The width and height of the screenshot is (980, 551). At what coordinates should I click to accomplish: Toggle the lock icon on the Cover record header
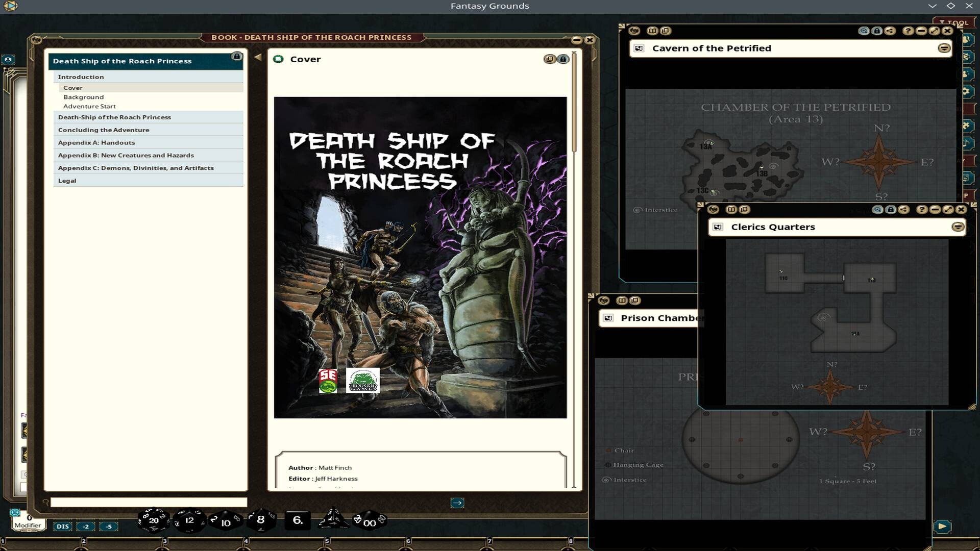(x=563, y=59)
